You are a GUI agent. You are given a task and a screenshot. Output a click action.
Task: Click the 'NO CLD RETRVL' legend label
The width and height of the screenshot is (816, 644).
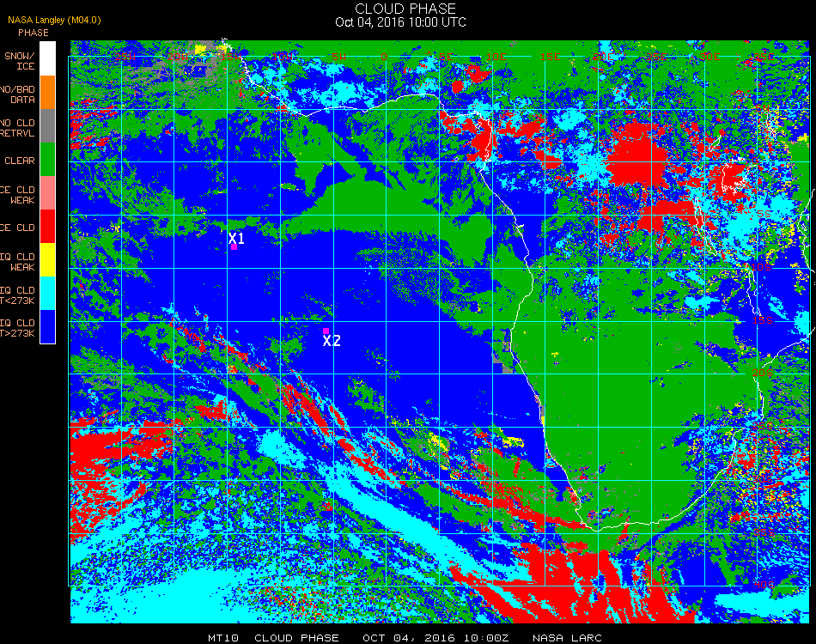coord(18,128)
